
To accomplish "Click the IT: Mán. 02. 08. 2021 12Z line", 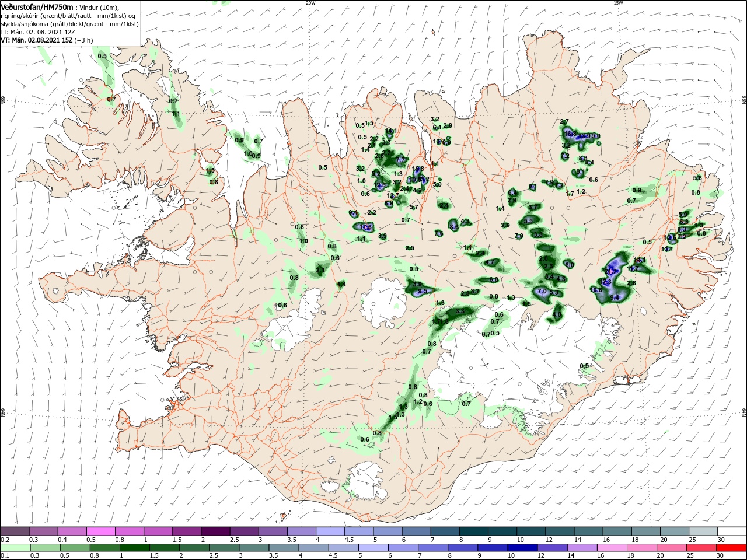I will tap(39, 32).
